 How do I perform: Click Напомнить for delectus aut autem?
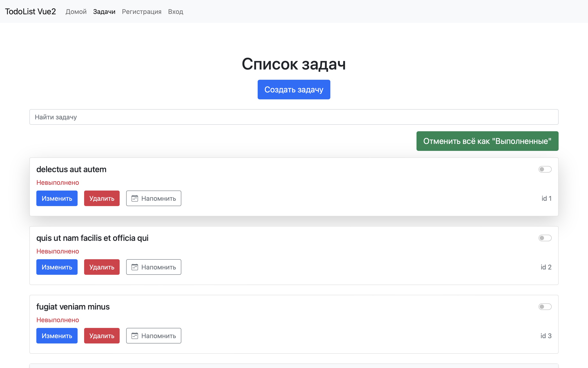coord(154,198)
